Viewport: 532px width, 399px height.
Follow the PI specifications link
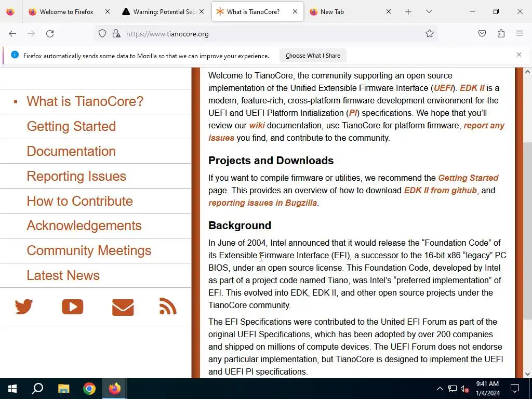click(x=353, y=113)
